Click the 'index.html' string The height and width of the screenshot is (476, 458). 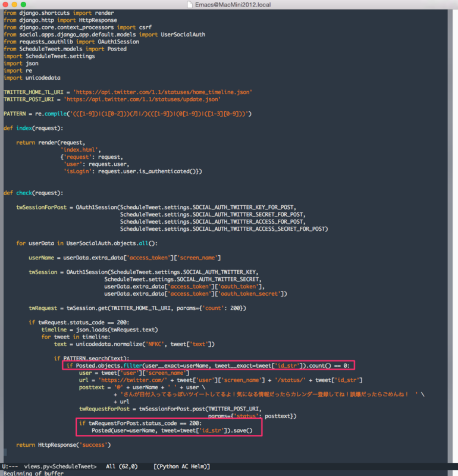click(x=79, y=150)
